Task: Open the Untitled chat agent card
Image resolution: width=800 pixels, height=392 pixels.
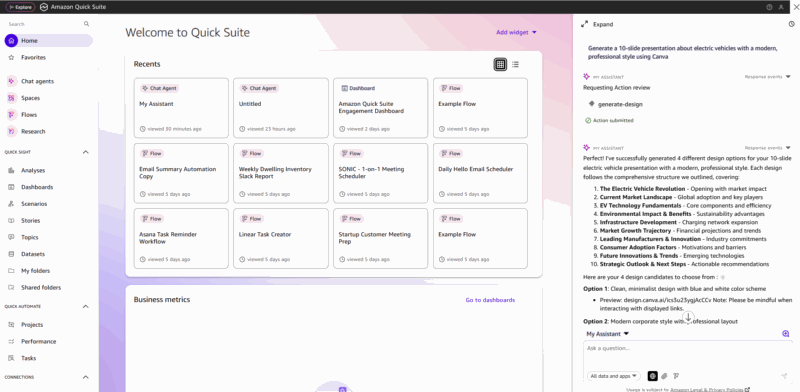Action: (281, 108)
